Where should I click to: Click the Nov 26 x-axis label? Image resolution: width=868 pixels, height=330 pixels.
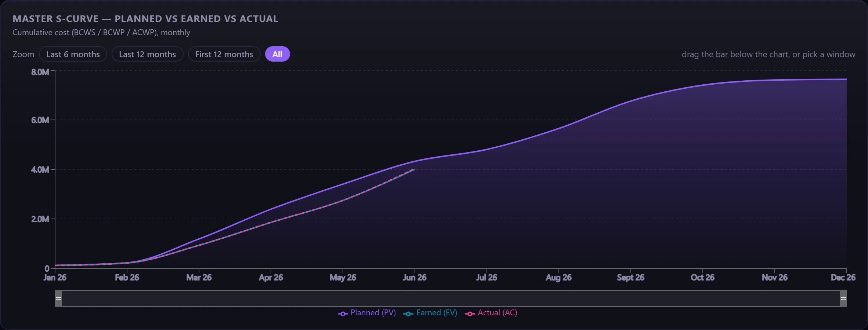tap(774, 278)
